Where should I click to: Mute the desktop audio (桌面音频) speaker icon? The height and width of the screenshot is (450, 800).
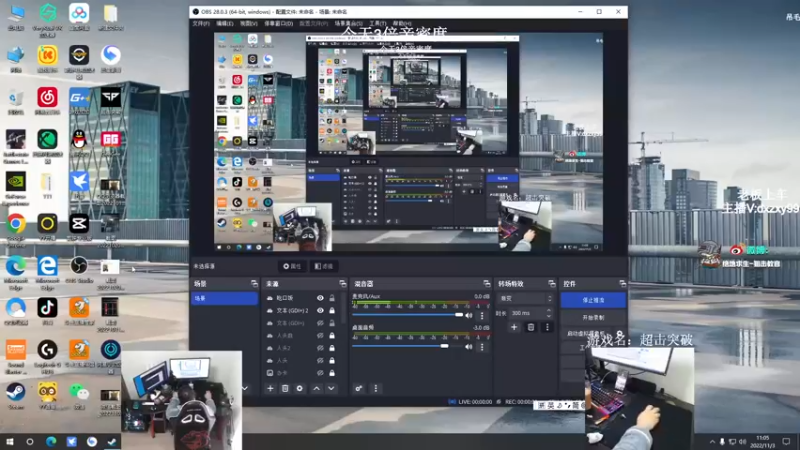[469, 347]
